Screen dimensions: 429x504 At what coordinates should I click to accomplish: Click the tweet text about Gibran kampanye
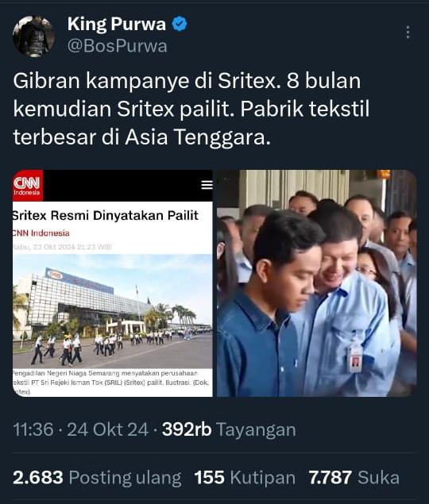[191, 109]
